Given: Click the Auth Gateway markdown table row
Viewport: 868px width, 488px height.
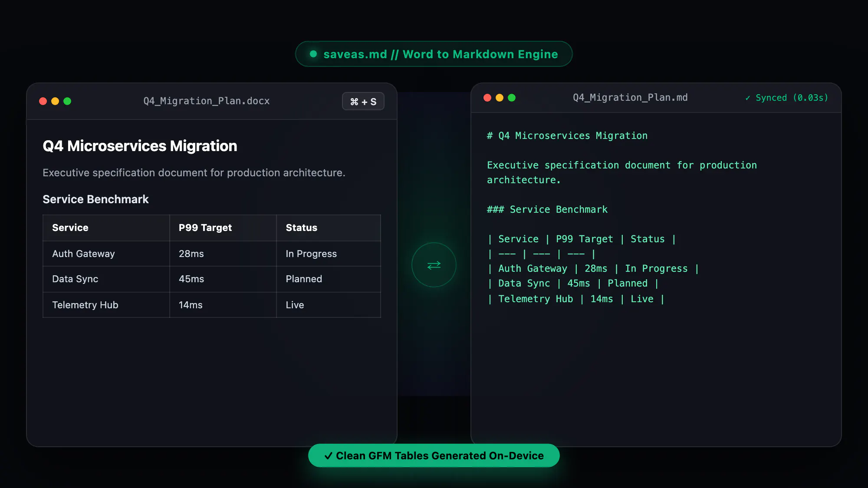Looking at the screenshot, I should point(593,269).
